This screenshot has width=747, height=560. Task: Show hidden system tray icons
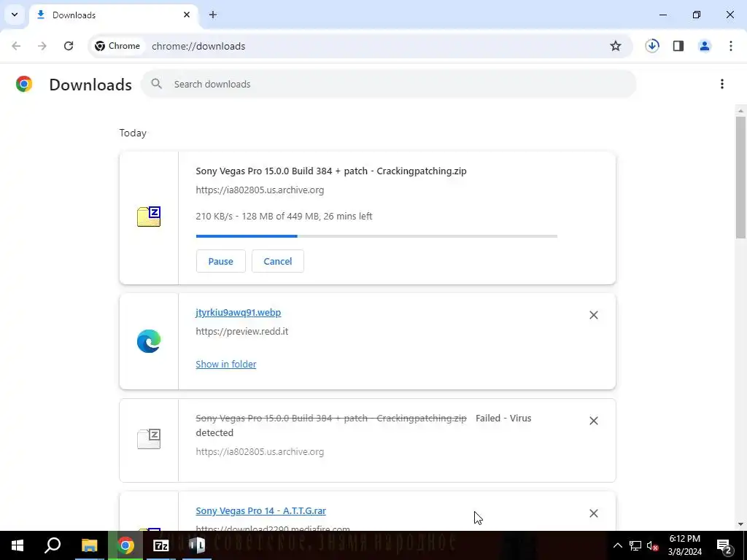pos(617,545)
